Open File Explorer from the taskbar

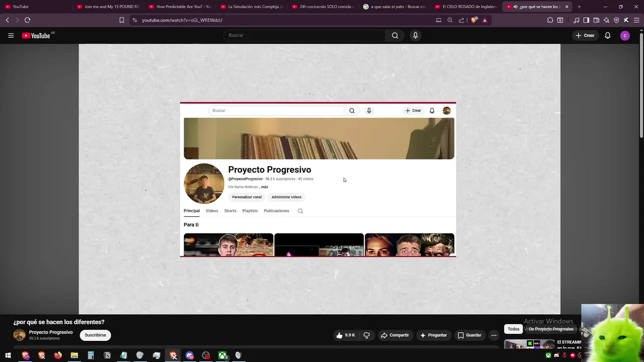[74, 355]
